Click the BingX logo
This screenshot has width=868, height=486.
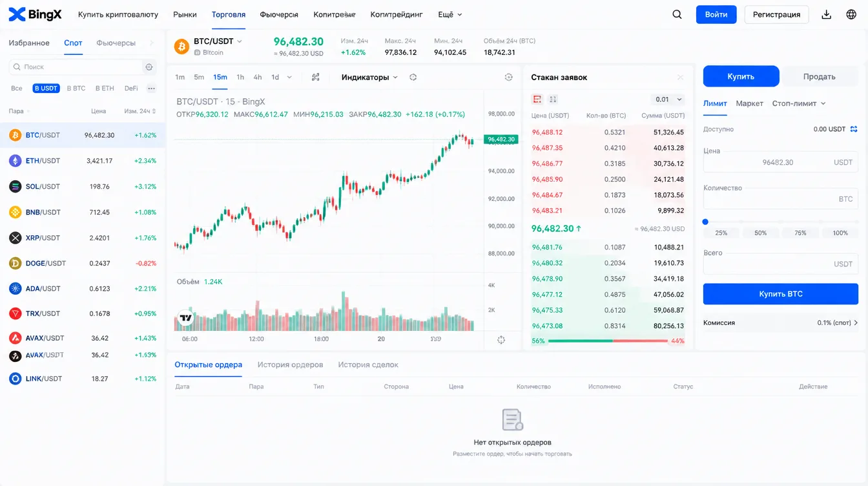[x=36, y=14]
